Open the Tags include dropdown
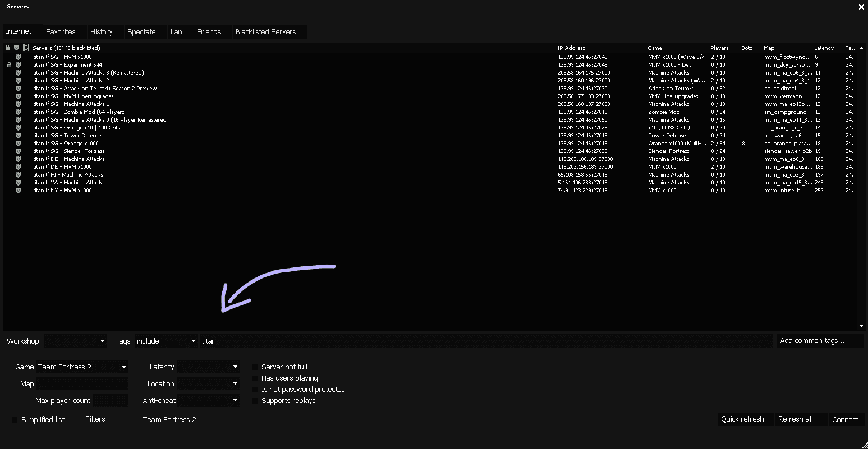This screenshot has width=868, height=449. click(x=166, y=341)
